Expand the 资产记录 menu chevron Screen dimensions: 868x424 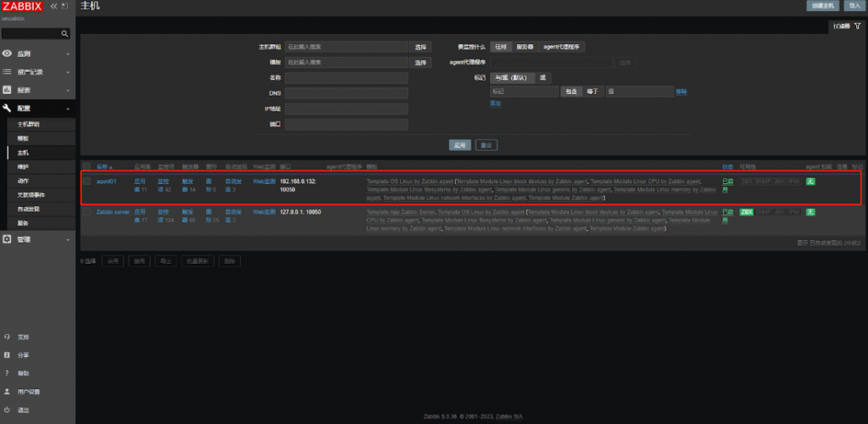(x=68, y=72)
